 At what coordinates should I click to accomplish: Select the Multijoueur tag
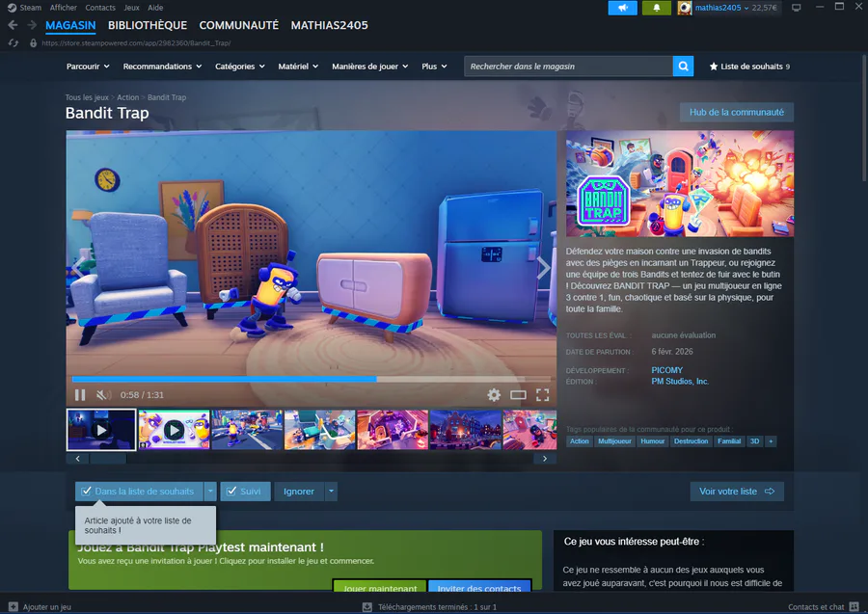614,441
